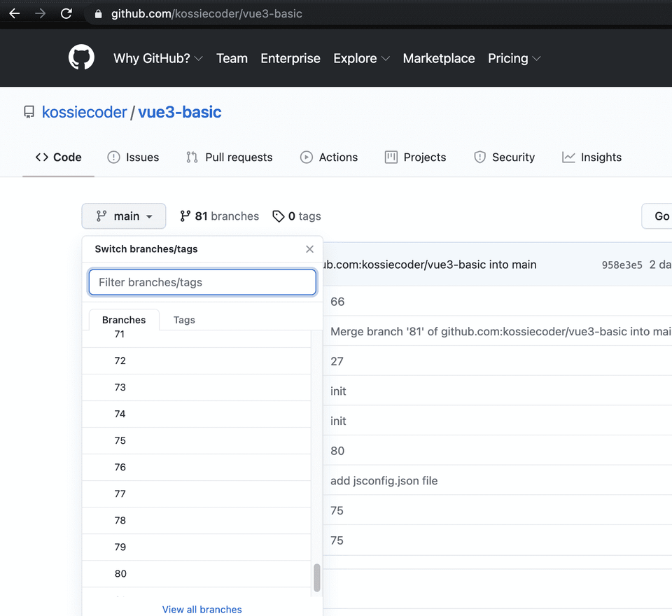
Task: Click the branch list scrollbar thumb
Action: pyautogui.click(x=316, y=577)
